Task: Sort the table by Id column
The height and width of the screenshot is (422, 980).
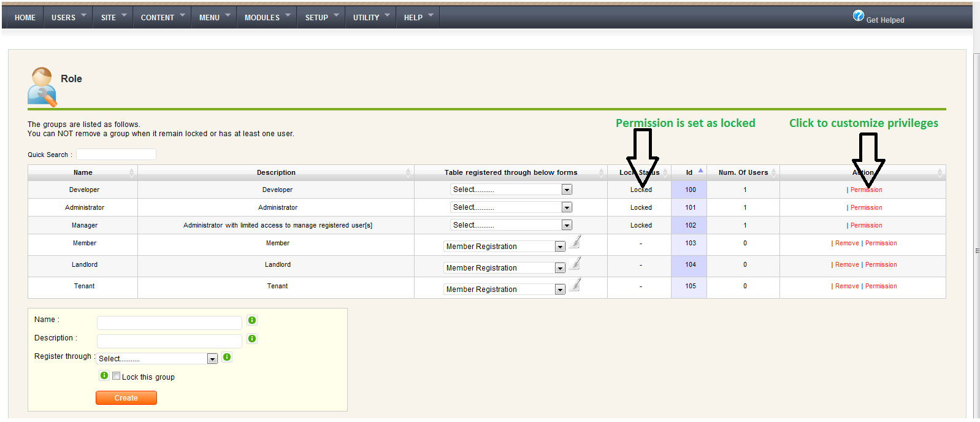Action: (x=689, y=172)
